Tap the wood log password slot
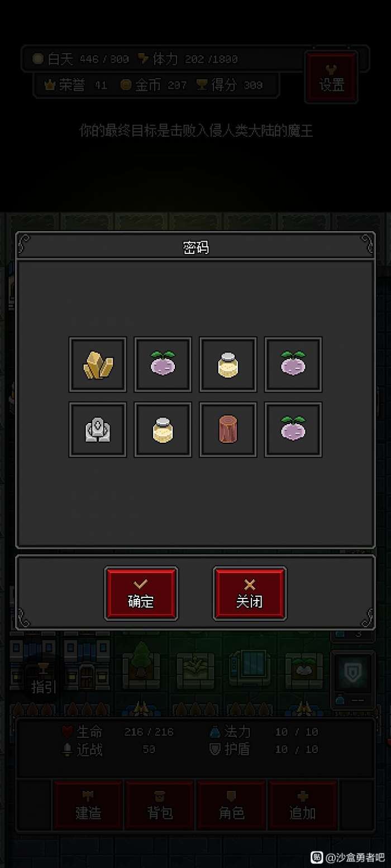Image resolution: width=391 pixels, height=868 pixels. click(x=228, y=429)
